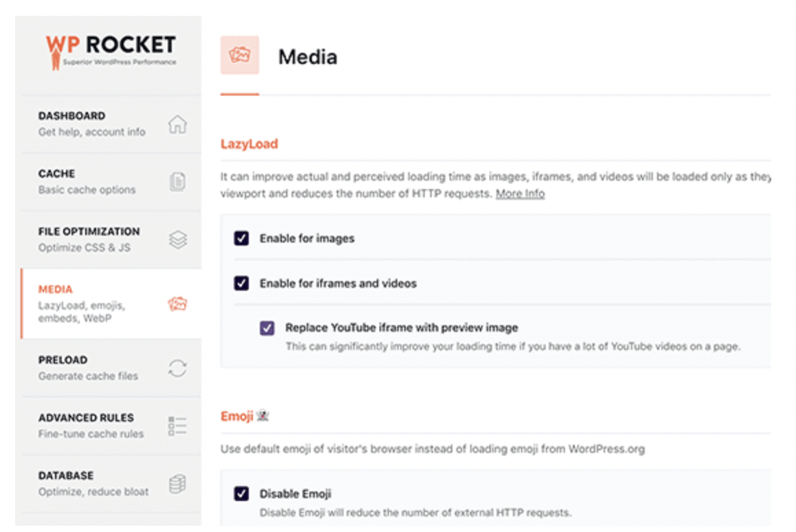The height and width of the screenshot is (532, 796).
Task: Click the emoji icon next to Emoji heading
Action: tap(263, 416)
